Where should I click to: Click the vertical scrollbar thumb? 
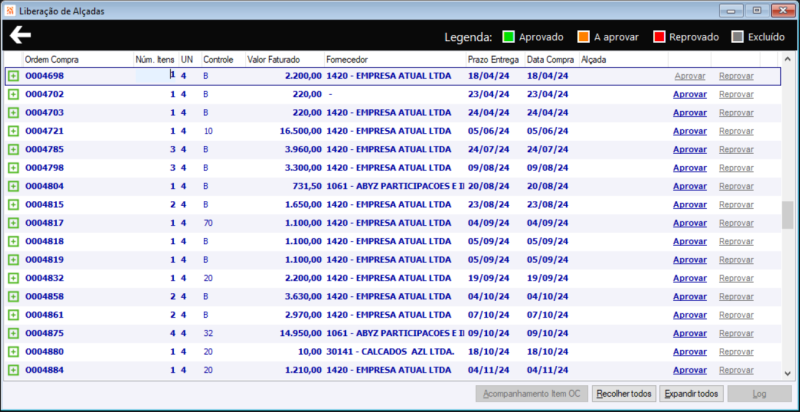click(x=788, y=215)
